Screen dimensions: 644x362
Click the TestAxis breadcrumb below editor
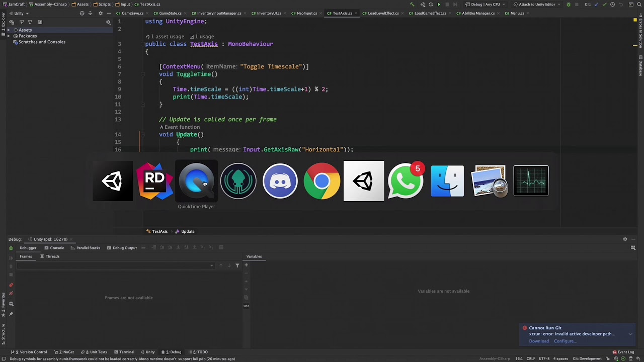coord(157,232)
